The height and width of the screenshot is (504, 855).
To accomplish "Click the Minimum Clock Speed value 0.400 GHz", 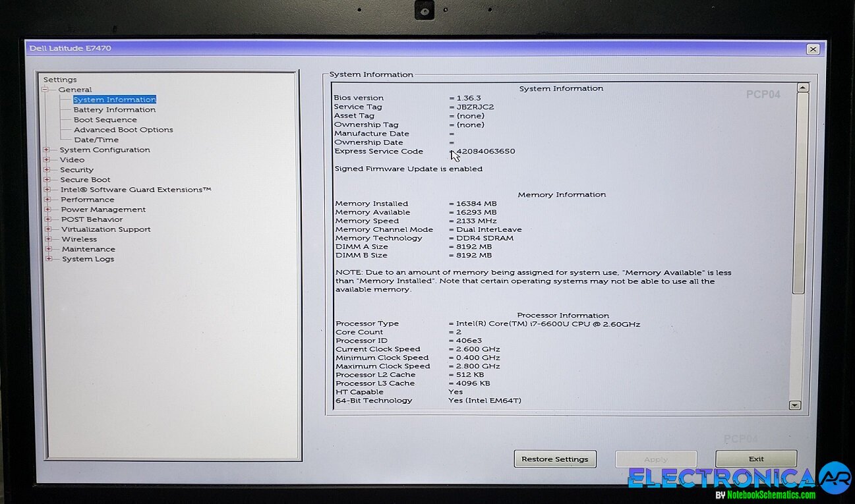I will pyautogui.click(x=478, y=357).
